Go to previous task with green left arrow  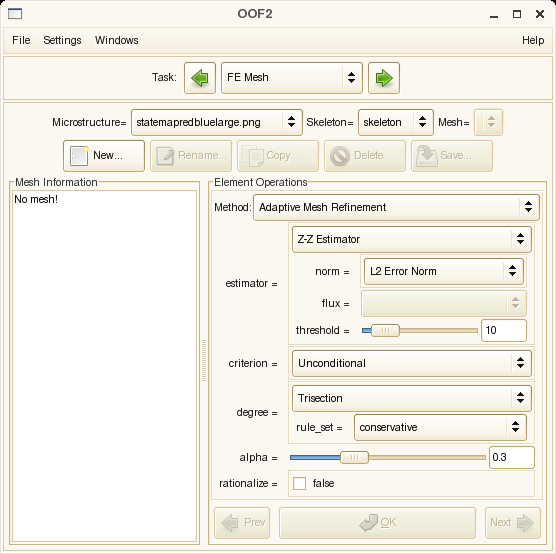click(x=200, y=78)
